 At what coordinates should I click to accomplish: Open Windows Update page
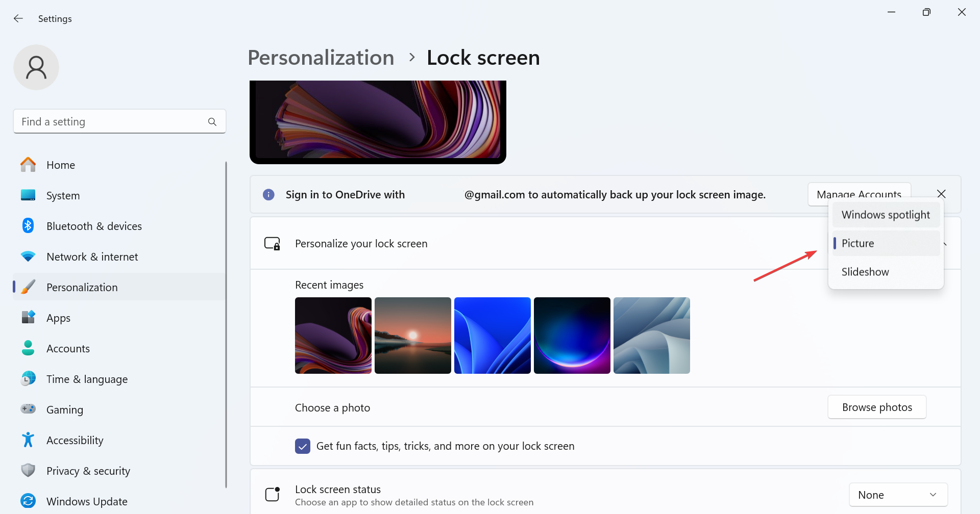pyautogui.click(x=87, y=501)
